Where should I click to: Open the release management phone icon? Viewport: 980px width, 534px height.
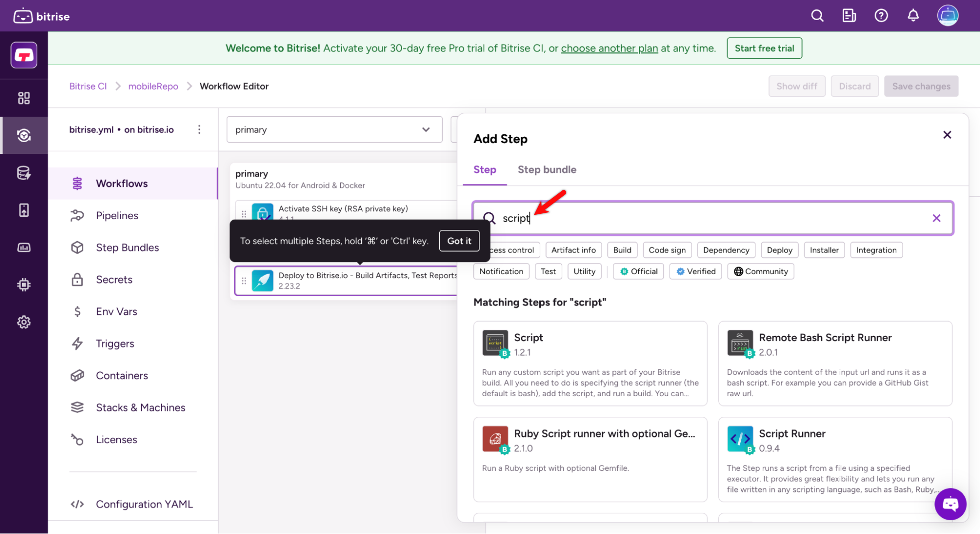24,210
